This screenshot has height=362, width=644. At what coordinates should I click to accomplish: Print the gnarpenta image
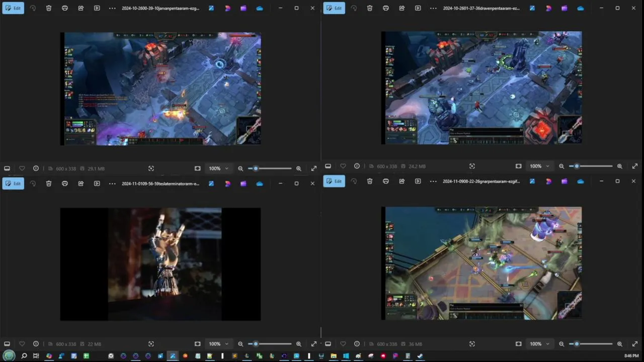point(386,181)
